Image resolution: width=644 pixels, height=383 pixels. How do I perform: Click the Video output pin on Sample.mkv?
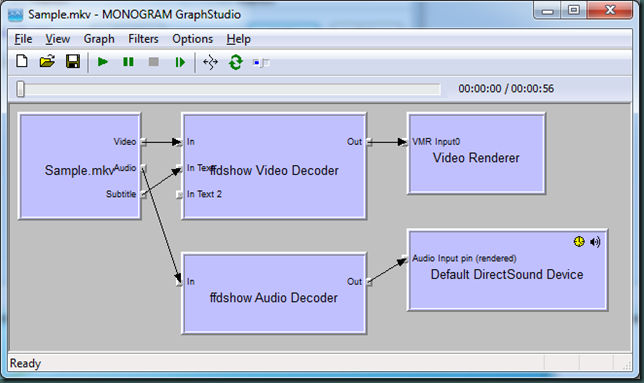pyautogui.click(x=143, y=142)
